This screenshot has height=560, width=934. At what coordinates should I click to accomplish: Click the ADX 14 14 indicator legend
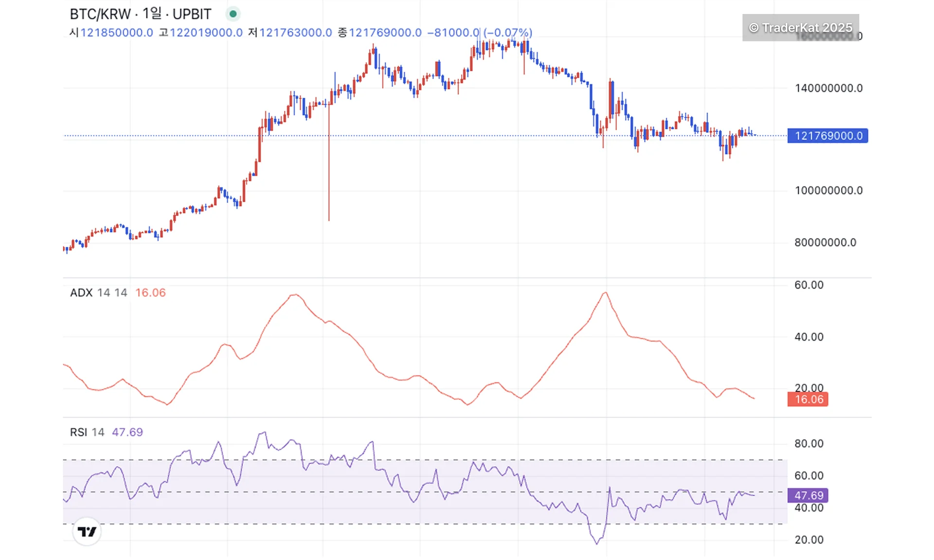[x=99, y=293]
